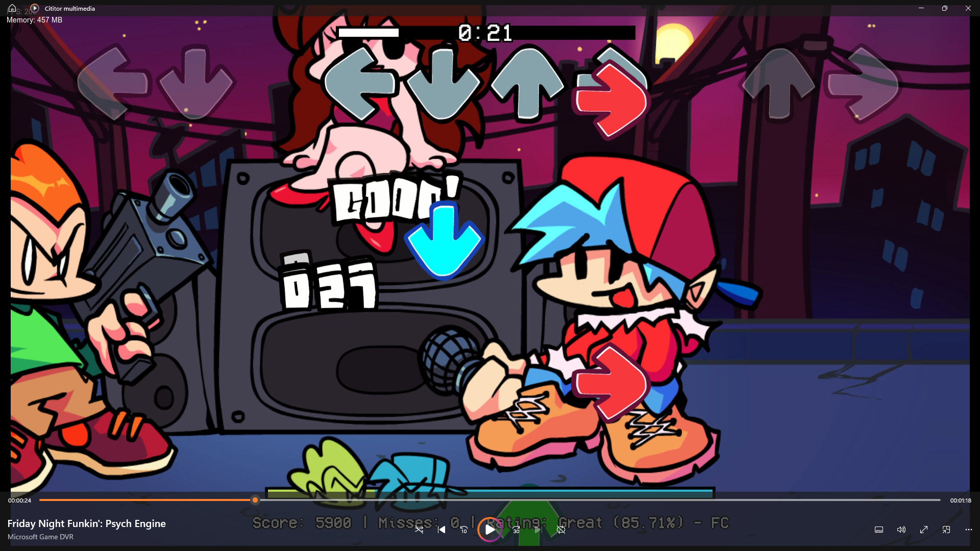Switch to mini player view
The width and height of the screenshot is (980, 551).
tap(946, 530)
